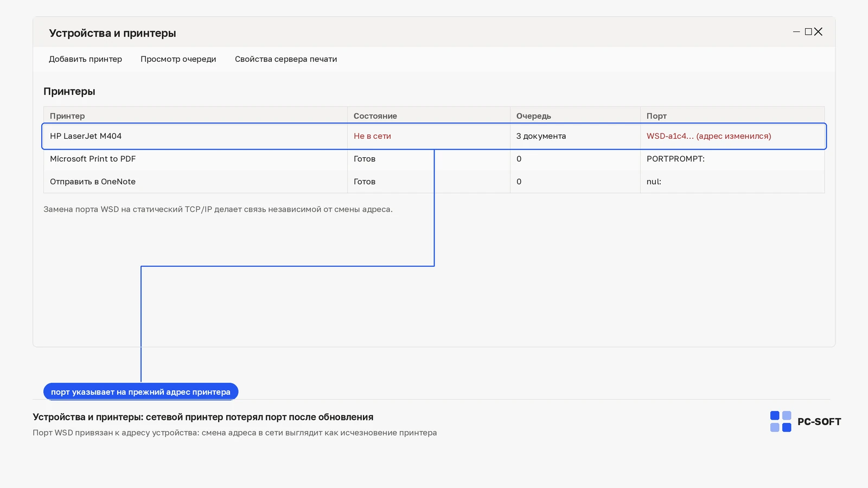Viewport: 868px width, 488px height.
Task: Close the Устройства и принтеры window
Action: point(818,32)
